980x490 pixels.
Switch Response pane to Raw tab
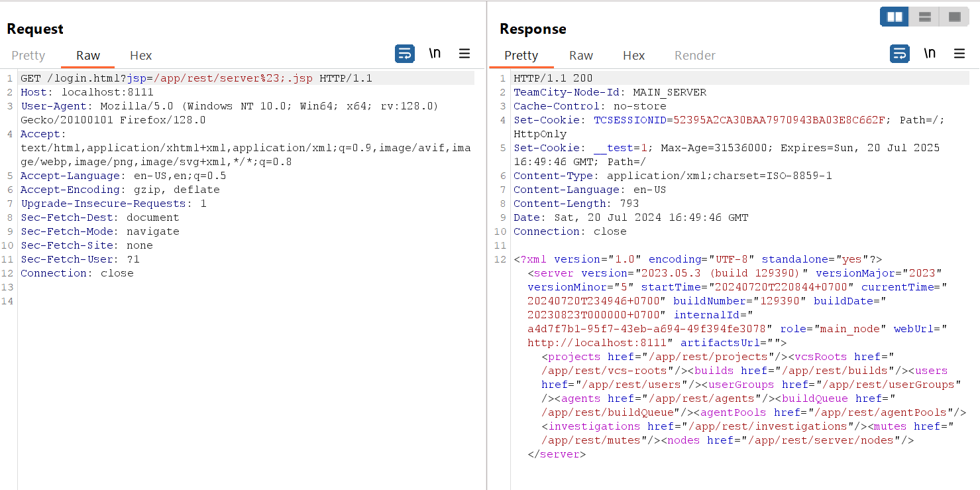pyautogui.click(x=581, y=56)
